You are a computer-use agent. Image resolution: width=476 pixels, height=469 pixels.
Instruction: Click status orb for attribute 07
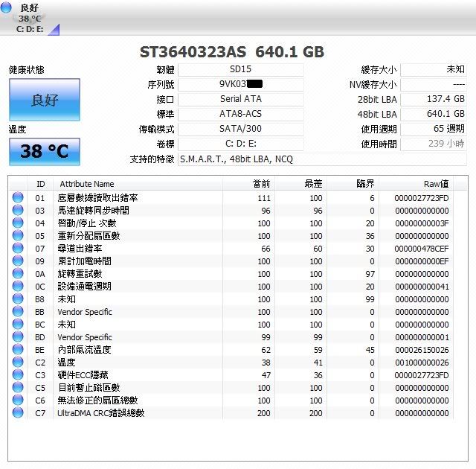click(18, 248)
